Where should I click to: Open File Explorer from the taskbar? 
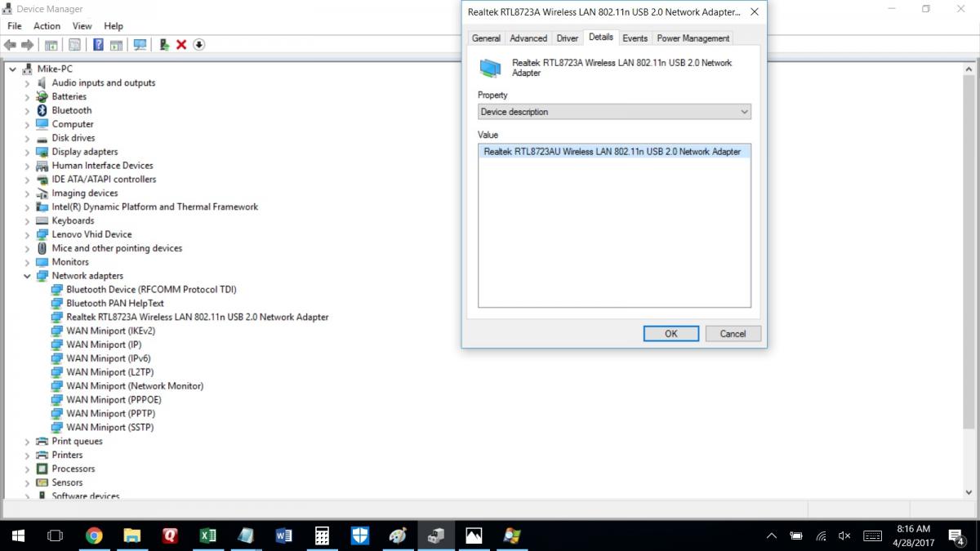tap(132, 535)
